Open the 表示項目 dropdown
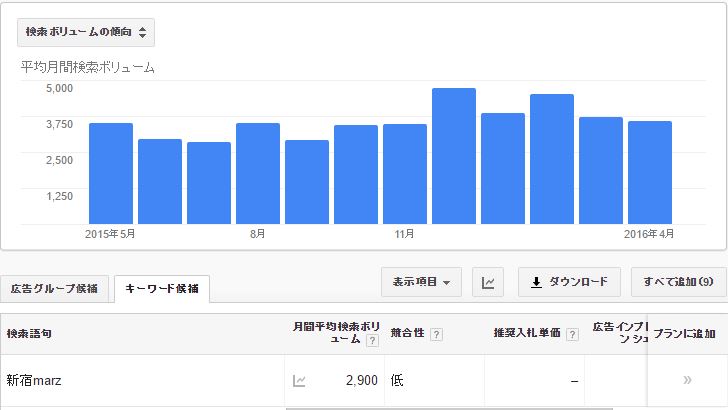 pos(421,282)
